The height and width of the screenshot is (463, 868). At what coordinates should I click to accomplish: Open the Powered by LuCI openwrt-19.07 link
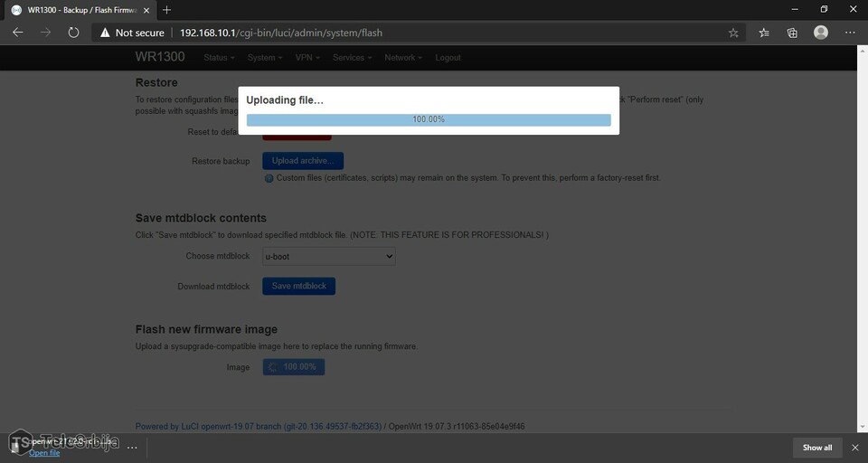[x=259, y=427]
